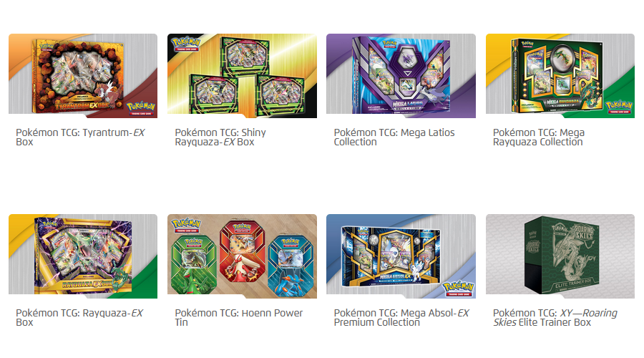Open the Mega Latios Collection image
This screenshot has height=358, width=644.
click(x=401, y=76)
